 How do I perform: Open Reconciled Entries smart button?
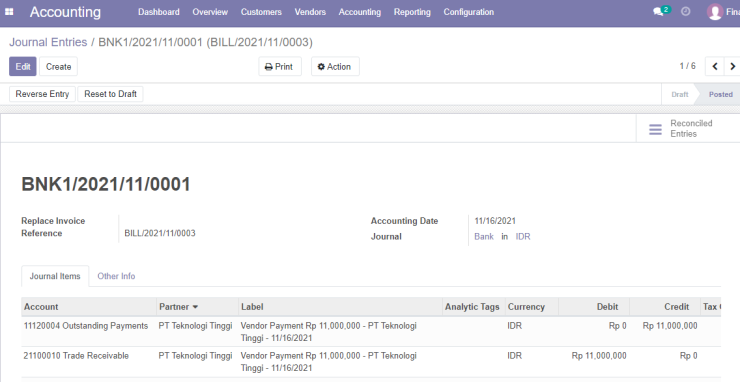[x=688, y=128]
